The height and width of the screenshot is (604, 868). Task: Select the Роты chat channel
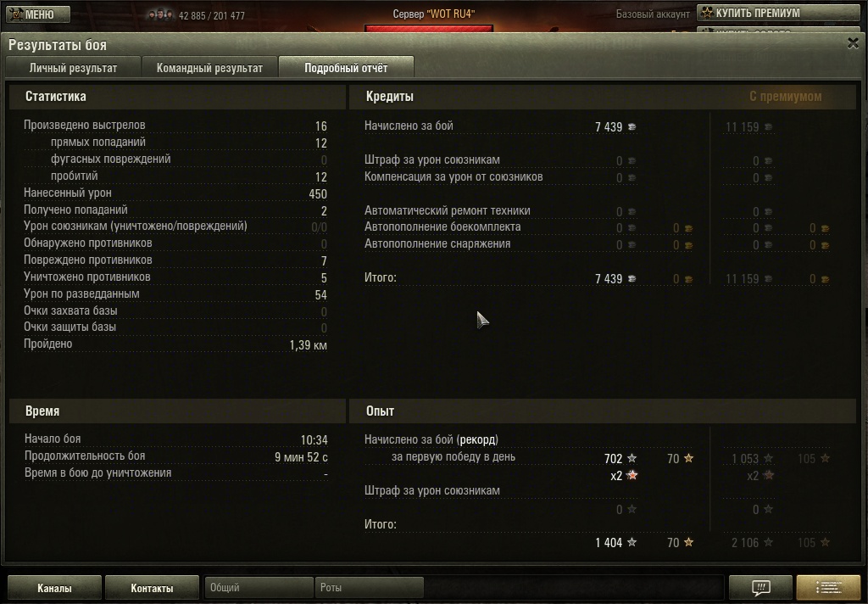tap(370, 587)
